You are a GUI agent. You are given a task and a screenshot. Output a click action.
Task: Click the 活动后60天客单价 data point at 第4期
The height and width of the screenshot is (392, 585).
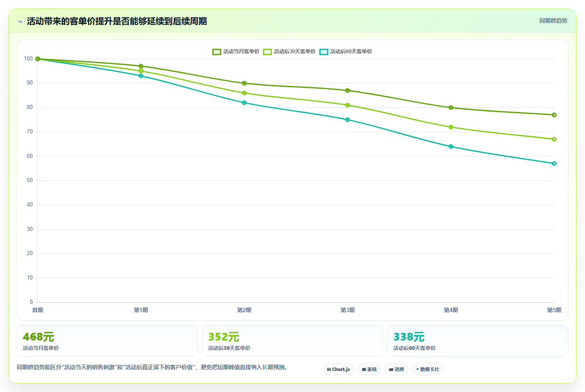(x=451, y=146)
